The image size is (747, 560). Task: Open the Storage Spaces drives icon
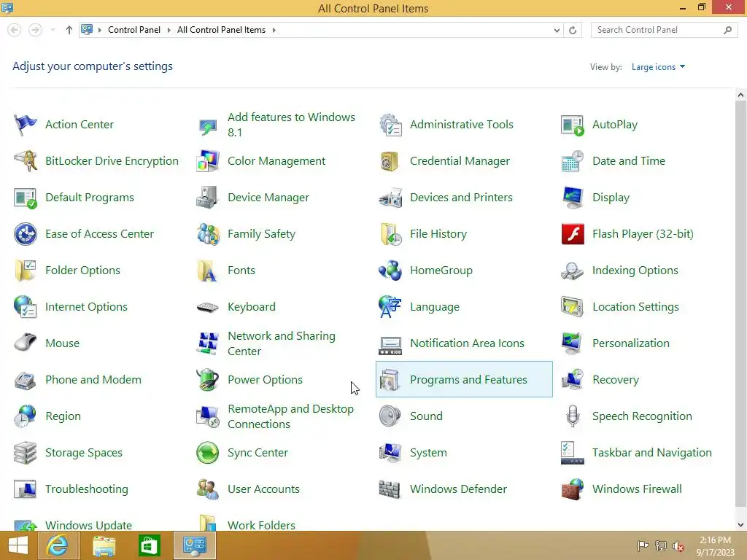tap(26, 453)
